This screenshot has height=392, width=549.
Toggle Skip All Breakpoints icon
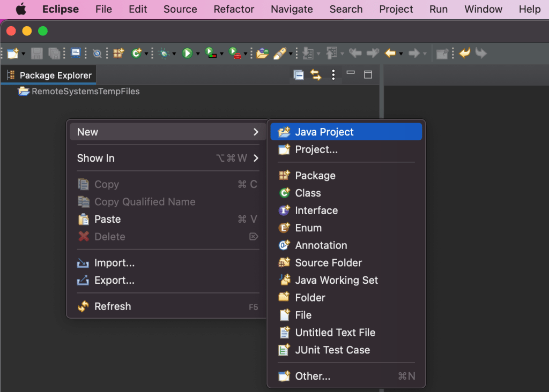tap(97, 54)
